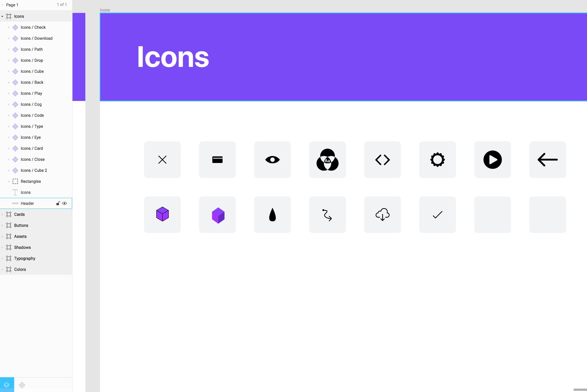Image resolution: width=587 pixels, height=392 pixels.
Task: Select the Colors page in layers
Action: tap(20, 269)
